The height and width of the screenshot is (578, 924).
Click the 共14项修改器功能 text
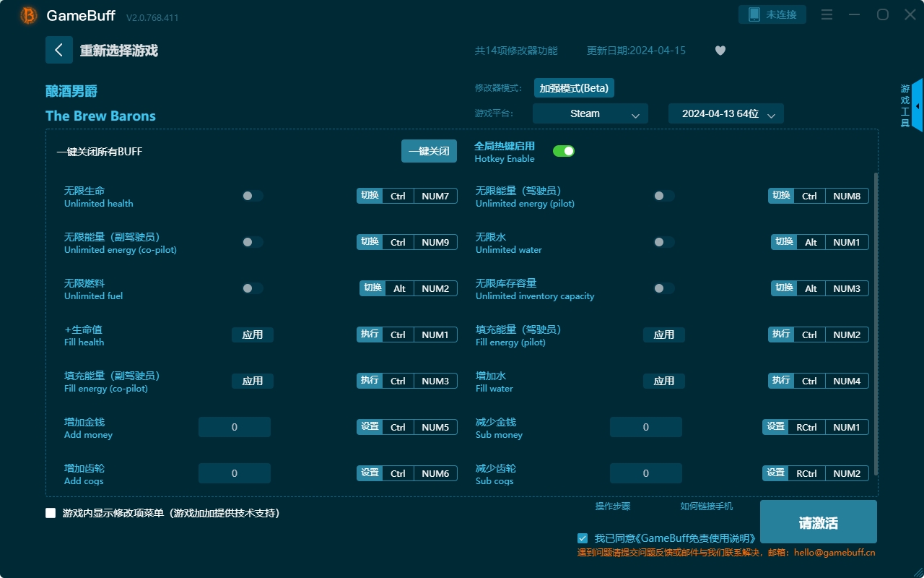point(516,51)
